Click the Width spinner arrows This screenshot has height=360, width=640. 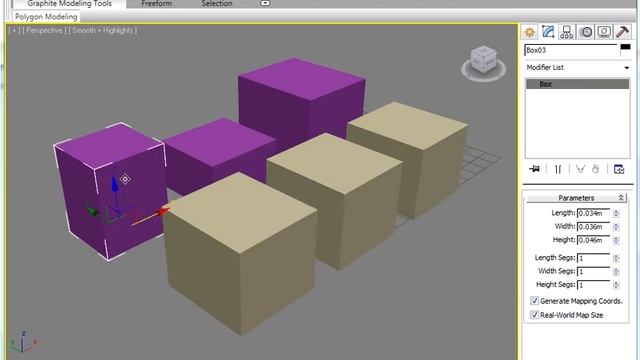point(616,227)
